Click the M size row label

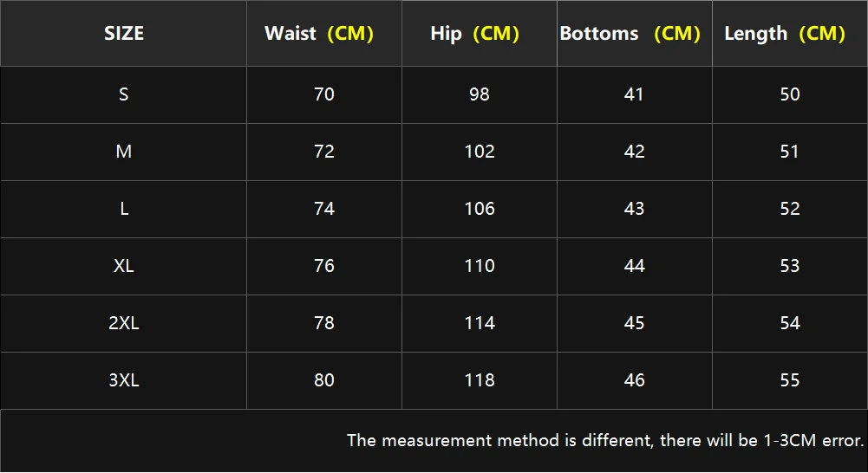[x=124, y=152]
